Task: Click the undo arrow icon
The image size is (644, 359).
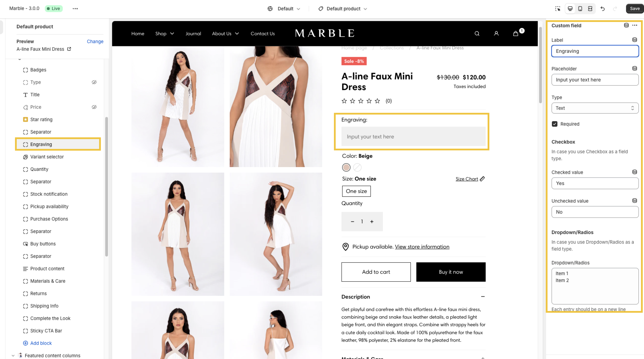Action: click(602, 9)
